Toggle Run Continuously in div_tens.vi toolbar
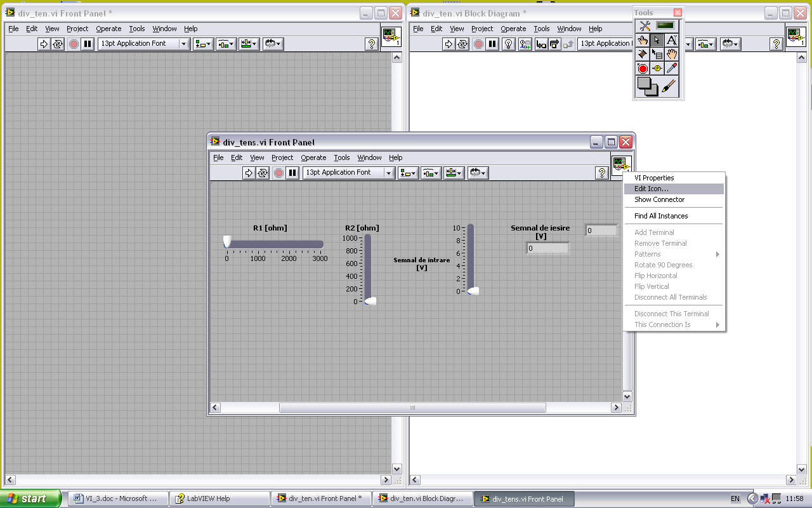The image size is (812, 508). click(x=263, y=173)
